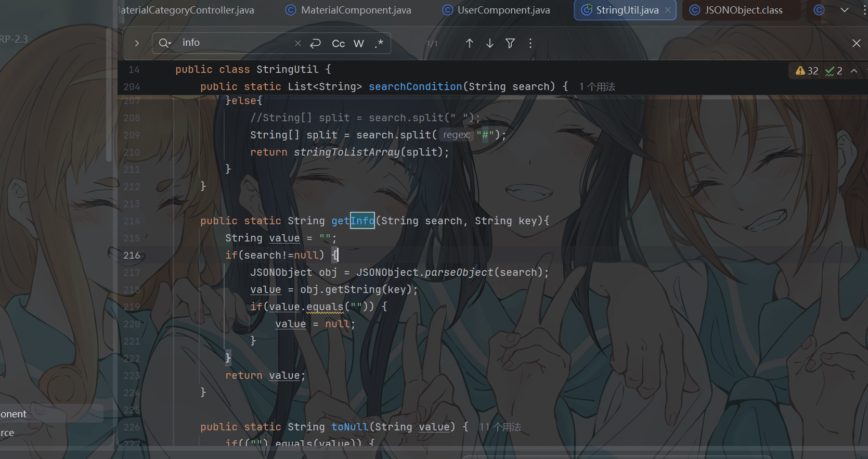Click the 'public class StringUtil' sticky line
The width and height of the screenshot is (868, 459).
tap(253, 69)
